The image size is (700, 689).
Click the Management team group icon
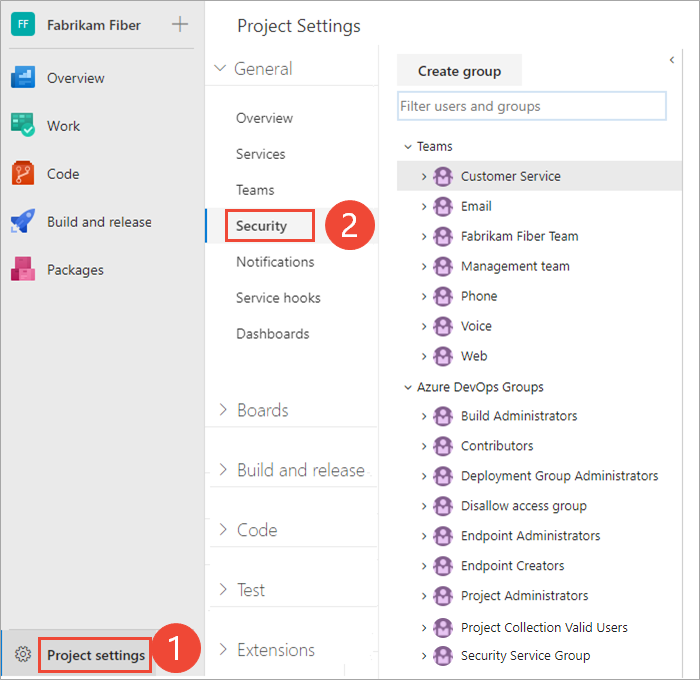point(443,266)
